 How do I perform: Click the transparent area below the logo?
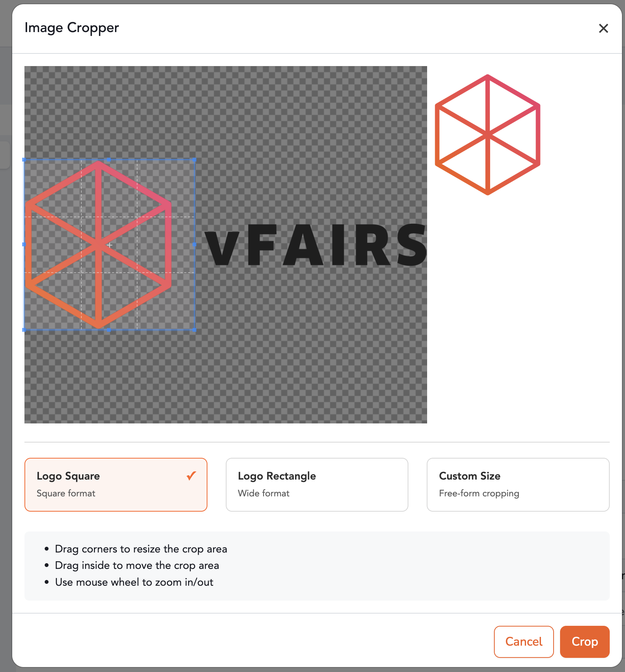click(225, 376)
